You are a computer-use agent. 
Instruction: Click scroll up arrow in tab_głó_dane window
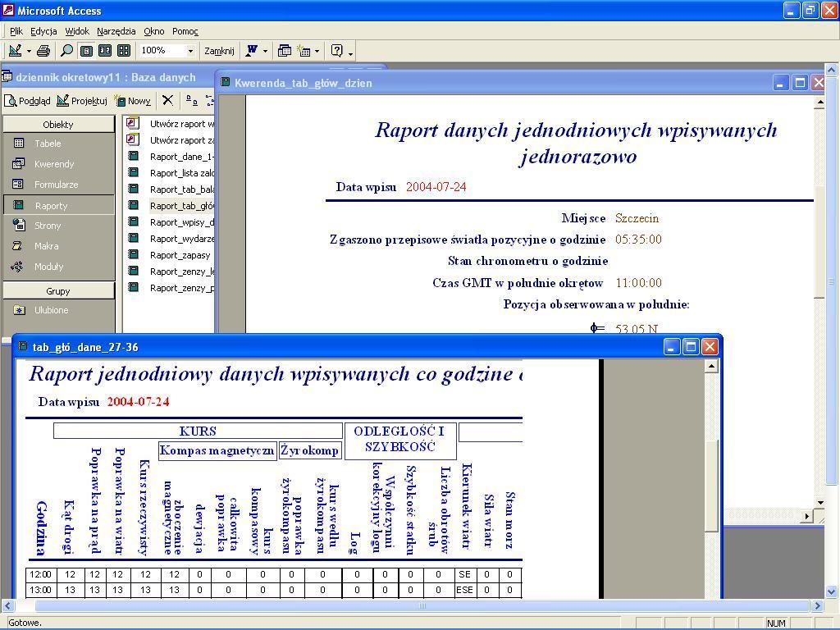pyautogui.click(x=711, y=366)
